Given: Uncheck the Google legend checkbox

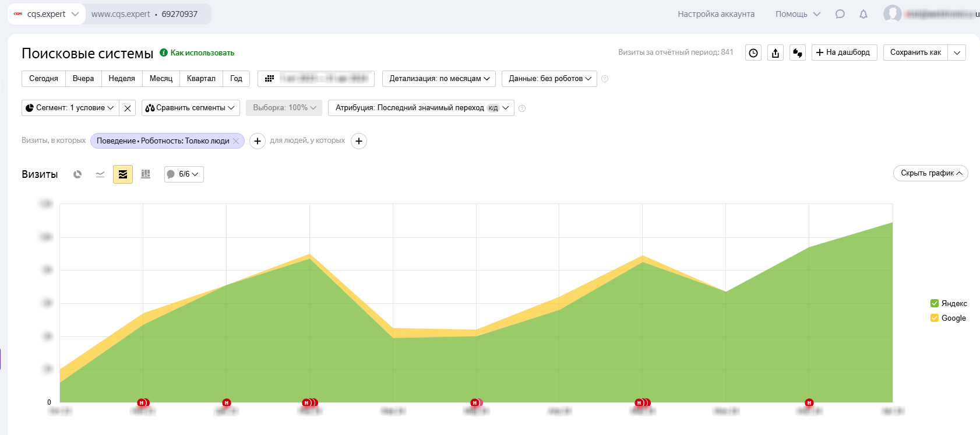Looking at the screenshot, I should 935,318.
